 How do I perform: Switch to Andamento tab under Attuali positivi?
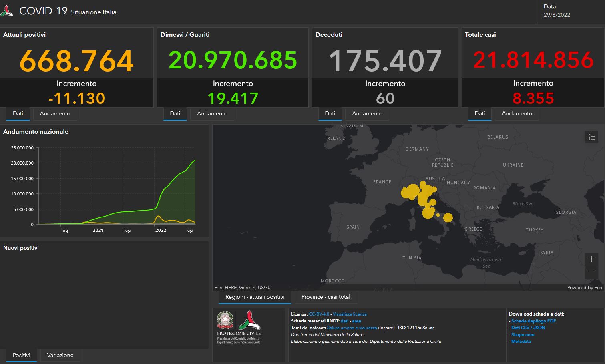[55, 113]
